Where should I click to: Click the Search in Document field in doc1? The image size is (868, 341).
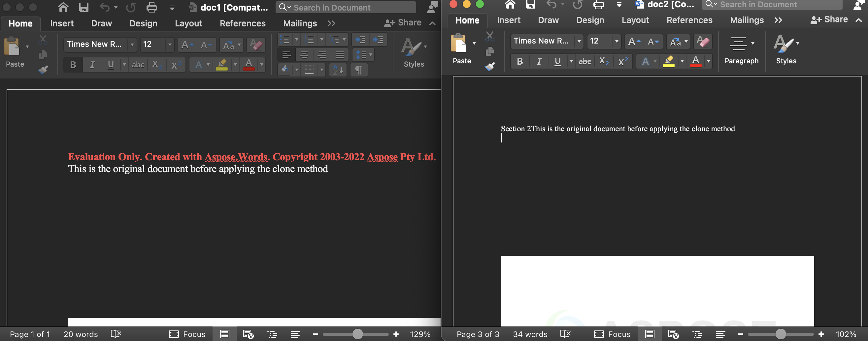point(345,7)
